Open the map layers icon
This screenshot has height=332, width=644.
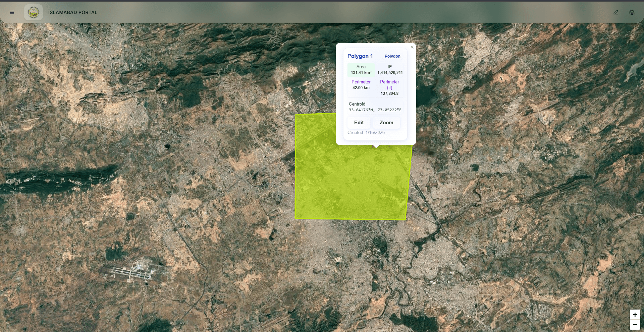632,12
